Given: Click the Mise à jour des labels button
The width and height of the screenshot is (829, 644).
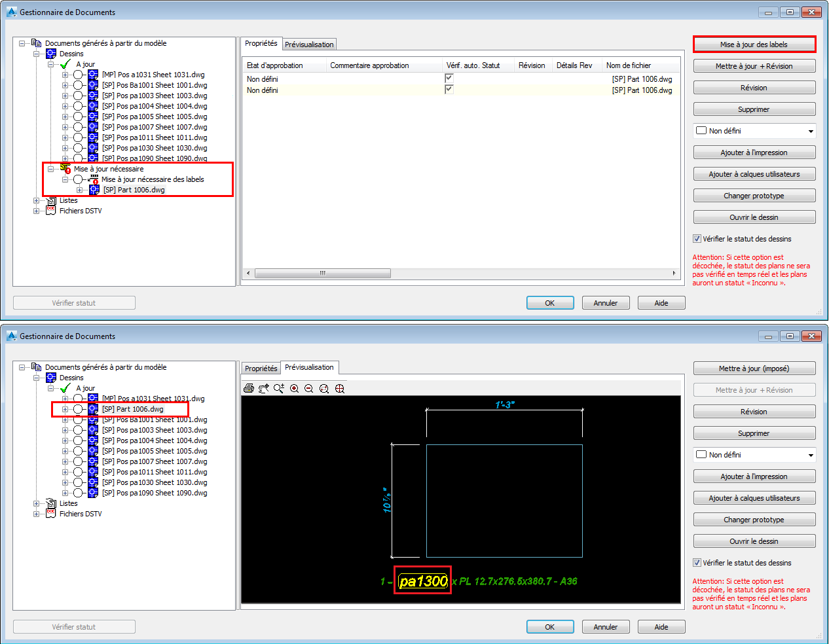Looking at the screenshot, I should click(x=754, y=45).
